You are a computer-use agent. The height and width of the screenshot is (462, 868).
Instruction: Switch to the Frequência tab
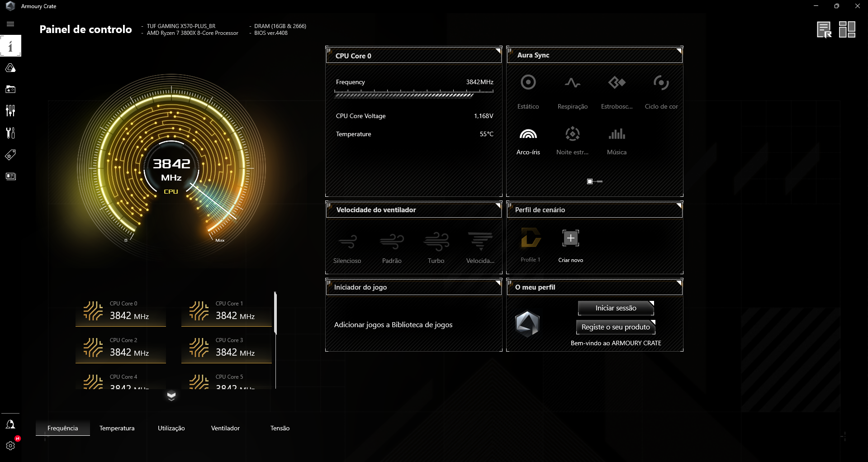(63, 428)
